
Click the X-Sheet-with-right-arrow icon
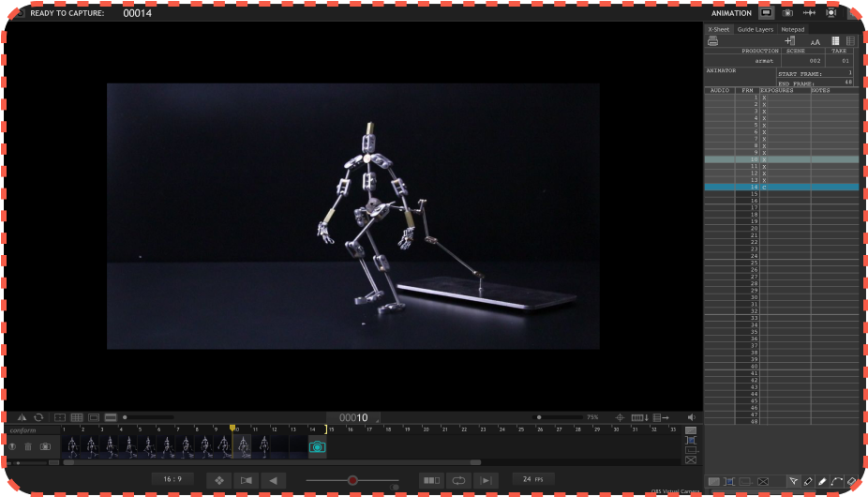point(661,417)
